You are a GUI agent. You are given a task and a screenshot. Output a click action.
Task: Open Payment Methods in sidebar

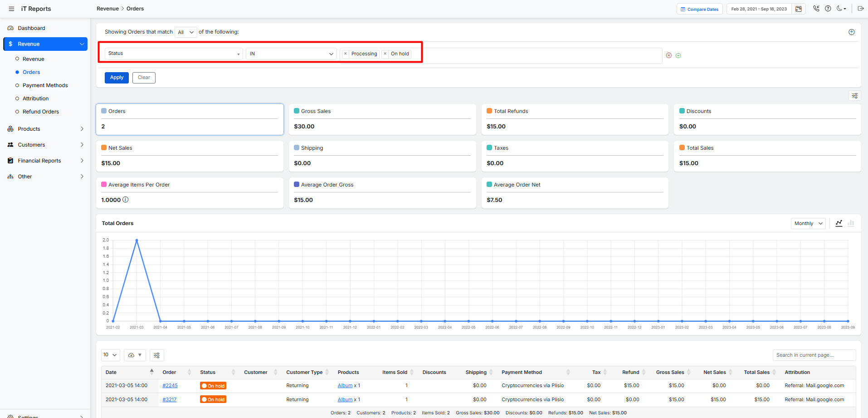click(45, 85)
